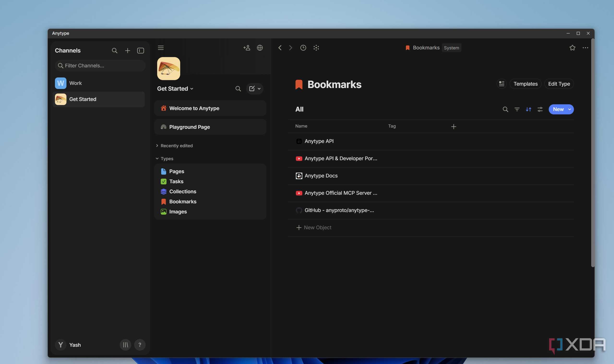Click the hang glider space thumbnail
The width and height of the screenshot is (614, 364).
click(x=169, y=68)
